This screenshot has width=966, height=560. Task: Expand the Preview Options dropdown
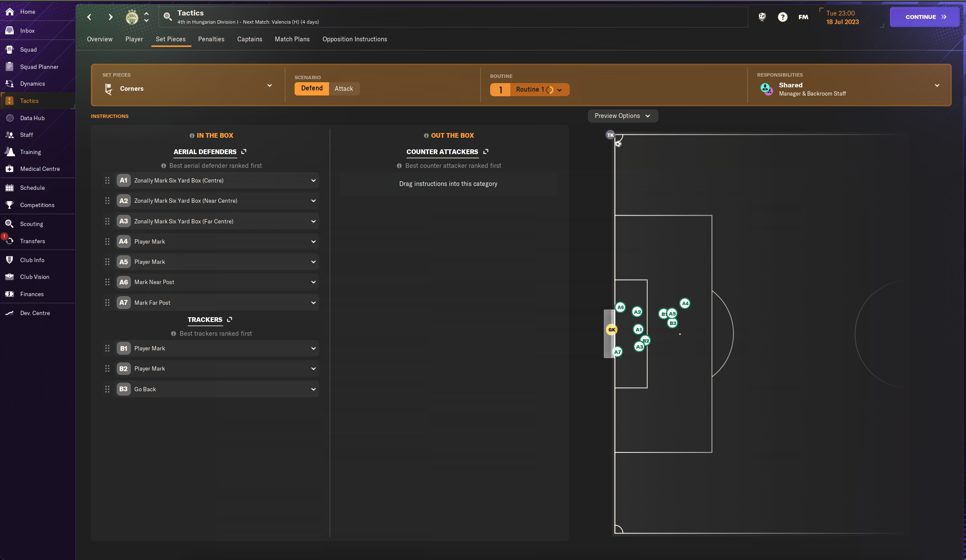pyautogui.click(x=623, y=116)
